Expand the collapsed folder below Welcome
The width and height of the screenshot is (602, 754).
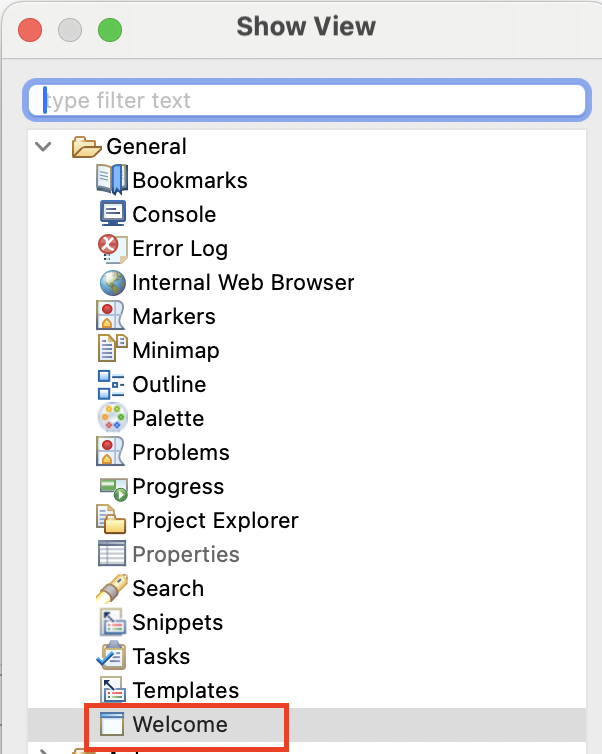(43, 750)
